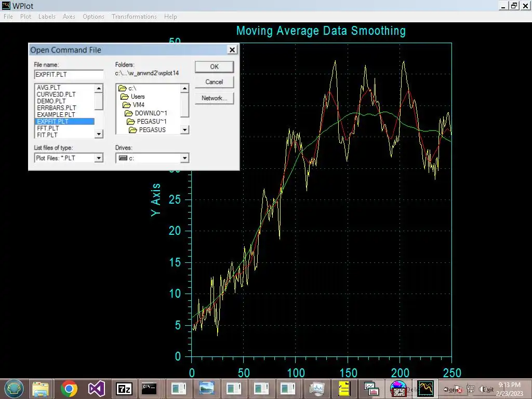Open the Axes menu
The height and width of the screenshot is (399, 532).
pyautogui.click(x=69, y=17)
